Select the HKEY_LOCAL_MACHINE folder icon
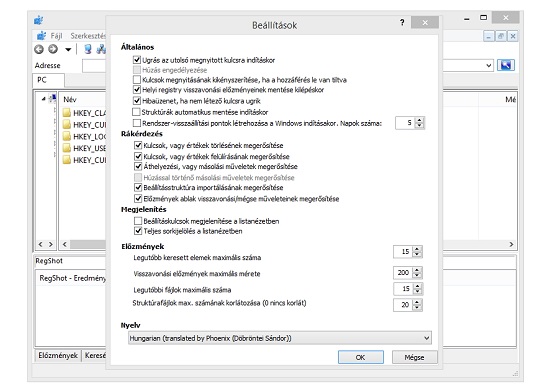Image resolution: width=550 pixels, height=389 pixels. click(67, 136)
